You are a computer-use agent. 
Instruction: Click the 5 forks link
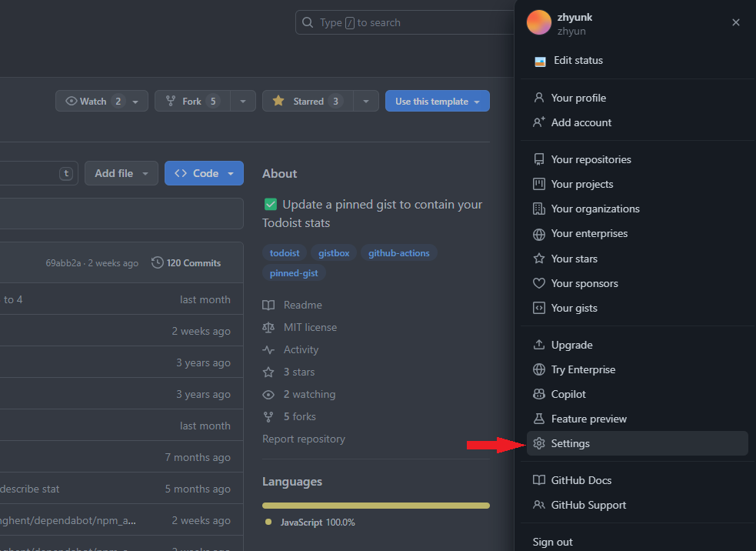[299, 416]
